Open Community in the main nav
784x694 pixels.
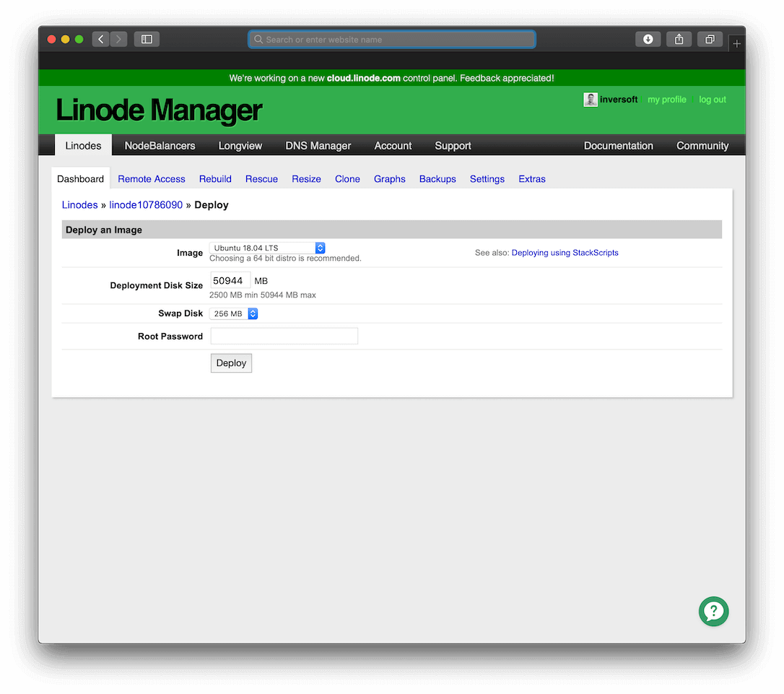pos(702,145)
